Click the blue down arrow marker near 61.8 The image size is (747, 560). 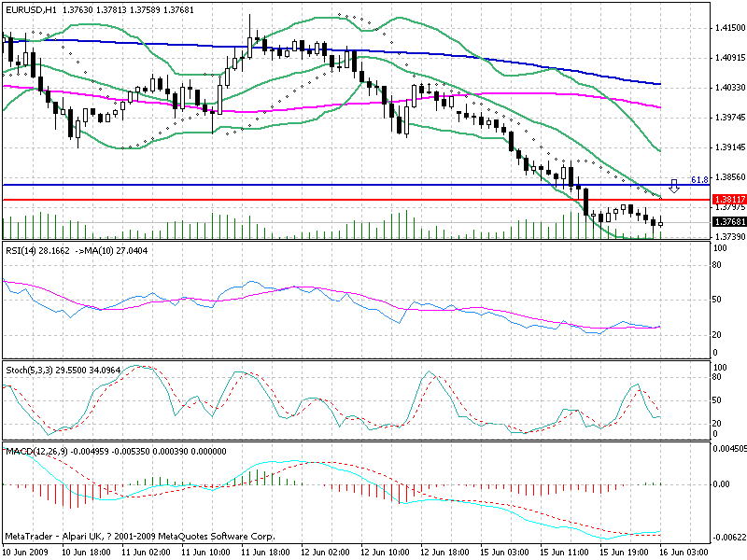(x=673, y=186)
